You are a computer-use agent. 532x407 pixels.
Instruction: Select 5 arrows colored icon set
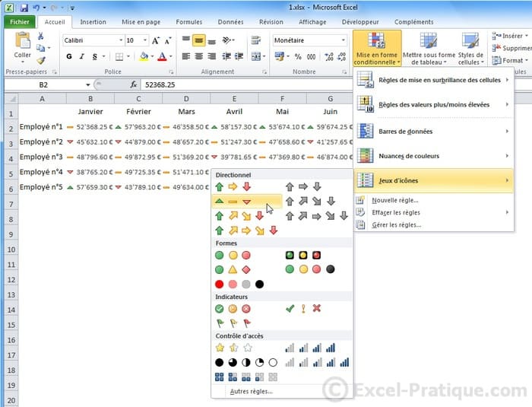(246, 231)
